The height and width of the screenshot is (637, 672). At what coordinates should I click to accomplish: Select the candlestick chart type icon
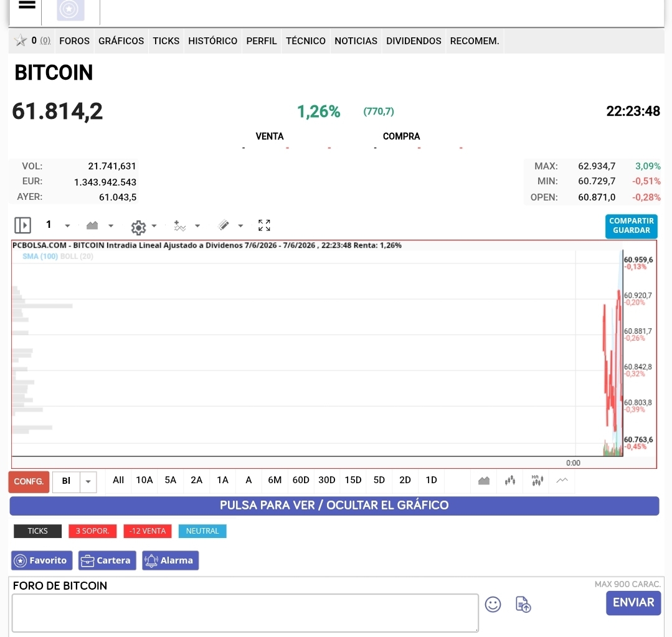pyautogui.click(x=510, y=481)
